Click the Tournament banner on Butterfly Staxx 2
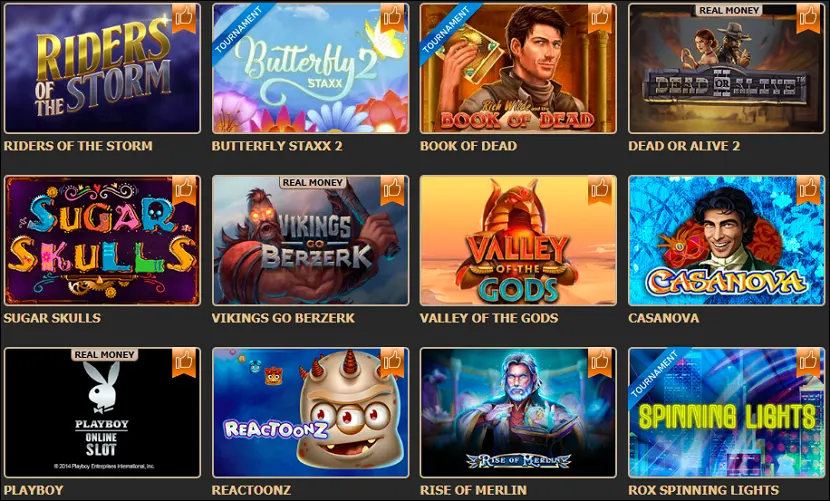Image resolution: width=830 pixels, height=501 pixels. point(240,31)
